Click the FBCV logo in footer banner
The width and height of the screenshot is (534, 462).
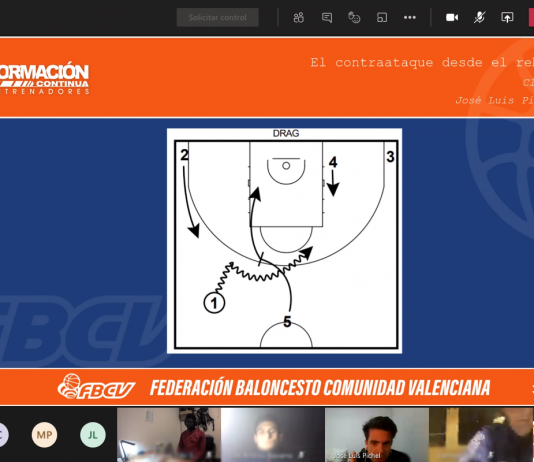[x=96, y=387]
